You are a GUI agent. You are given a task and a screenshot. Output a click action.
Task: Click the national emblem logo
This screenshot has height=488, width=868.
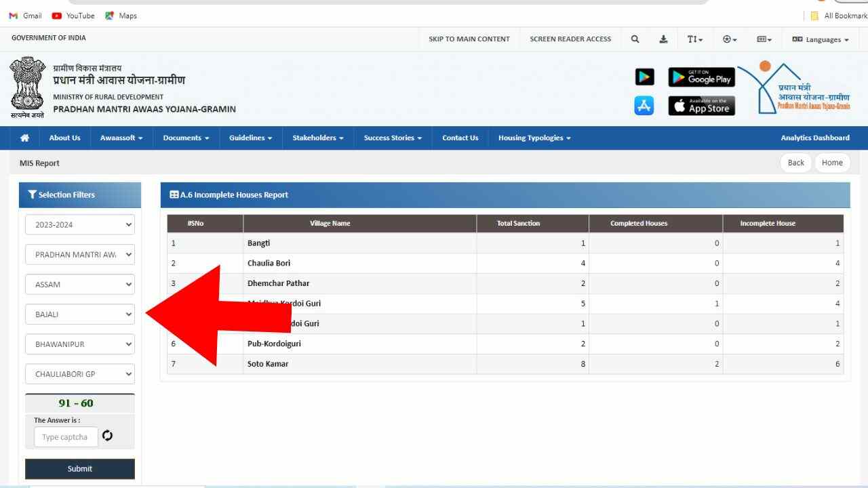coord(27,87)
